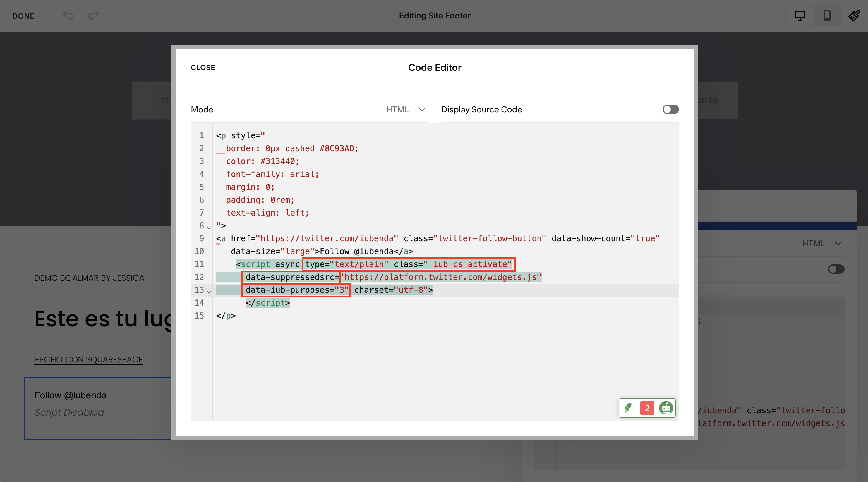Image resolution: width=868 pixels, height=482 pixels.
Task: Switch to mobile device preview icon
Action: coord(826,16)
